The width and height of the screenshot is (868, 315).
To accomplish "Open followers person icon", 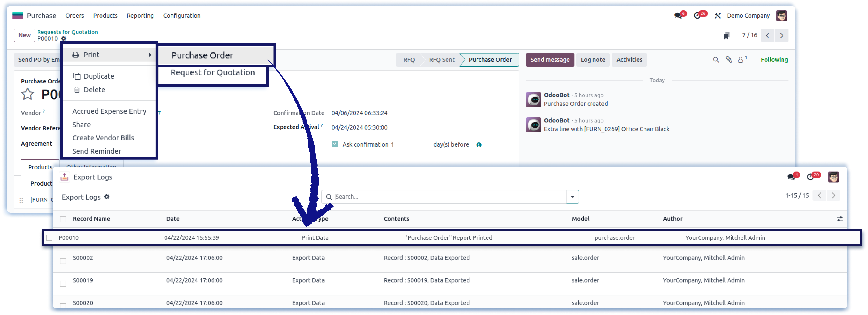I will click(741, 60).
